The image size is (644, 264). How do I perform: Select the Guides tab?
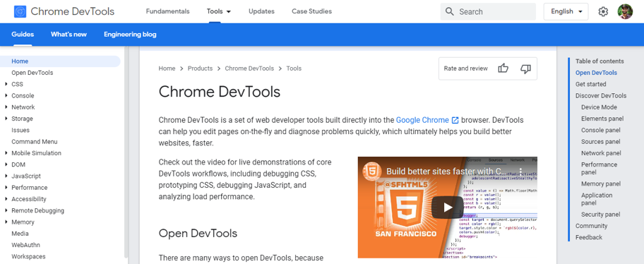pos(23,35)
